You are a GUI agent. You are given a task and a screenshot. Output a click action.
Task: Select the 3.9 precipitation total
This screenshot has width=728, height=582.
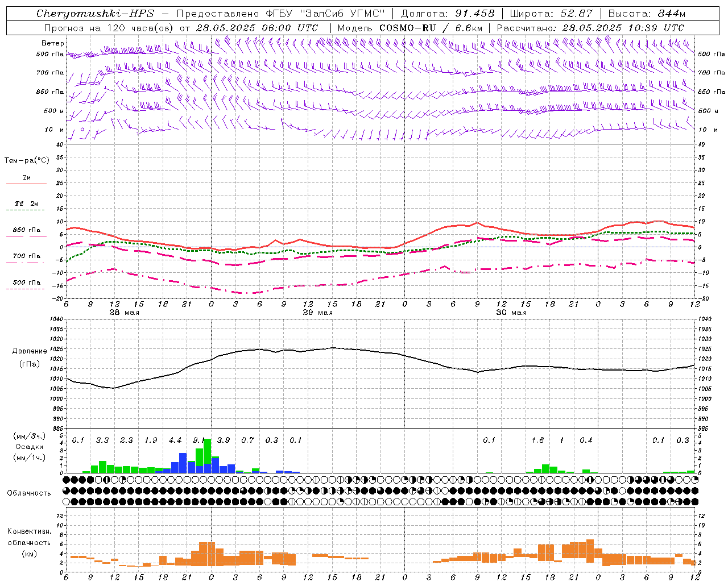coord(224,440)
